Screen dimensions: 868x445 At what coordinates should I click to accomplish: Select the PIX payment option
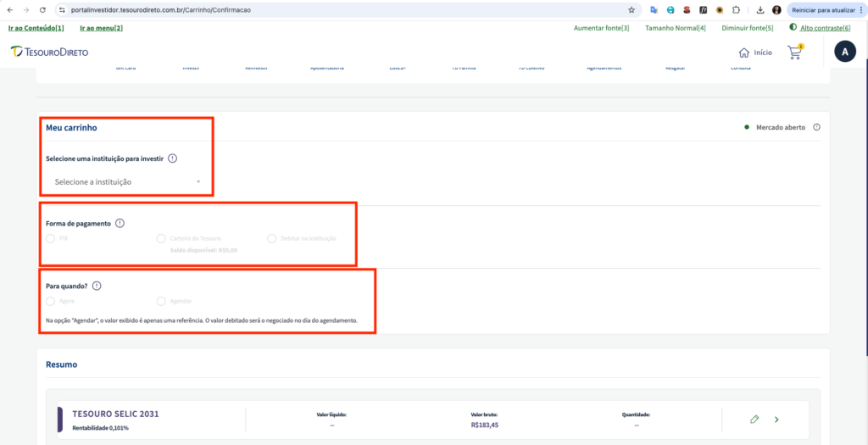[51, 239]
